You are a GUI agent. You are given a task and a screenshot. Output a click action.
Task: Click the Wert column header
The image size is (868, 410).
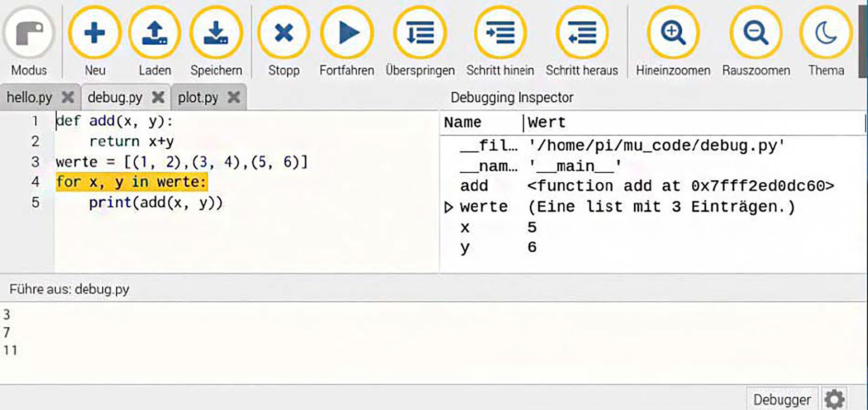click(547, 122)
